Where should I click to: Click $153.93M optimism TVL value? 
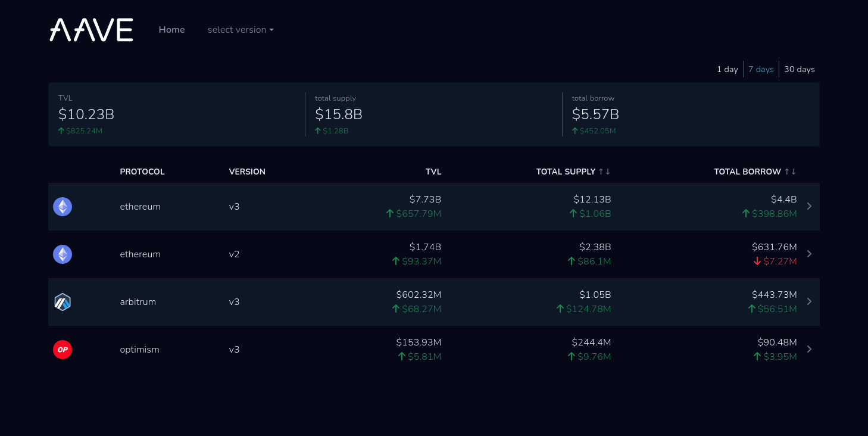419,342
